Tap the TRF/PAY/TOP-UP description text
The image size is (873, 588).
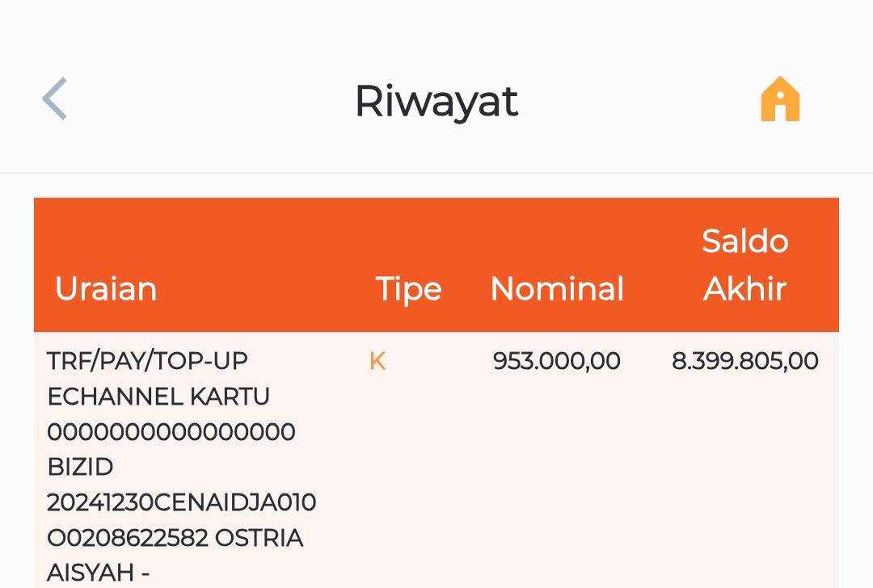click(x=147, y=361)
